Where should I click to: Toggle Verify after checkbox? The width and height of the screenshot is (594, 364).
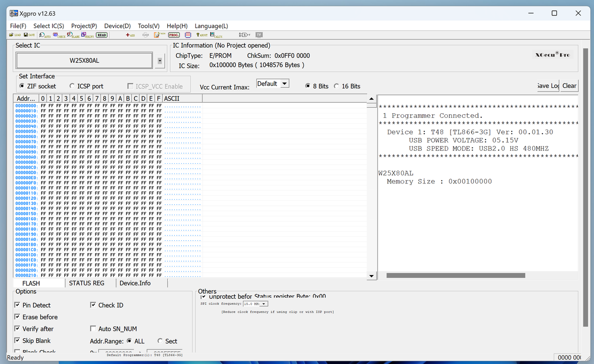18,329
